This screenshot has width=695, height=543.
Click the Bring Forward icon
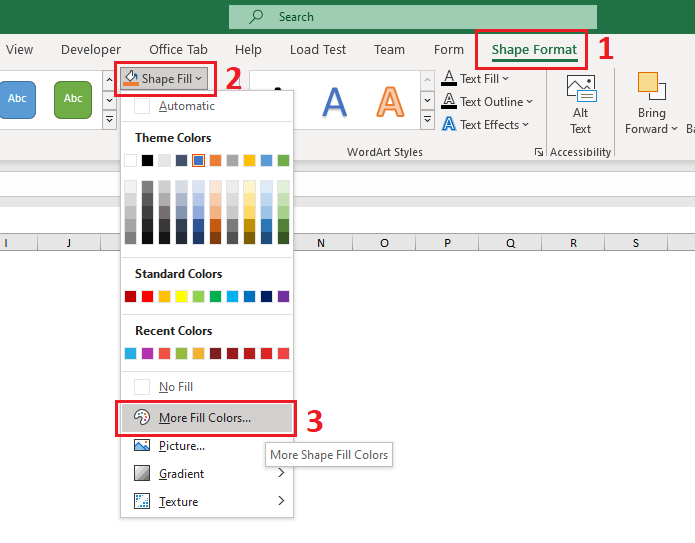click(x=652, y=86)
